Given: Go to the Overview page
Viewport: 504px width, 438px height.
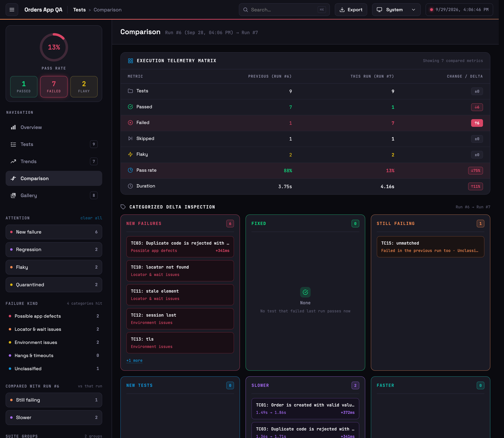Looking at the screenshot, I should pyautogui.click(x=54, y=127).
